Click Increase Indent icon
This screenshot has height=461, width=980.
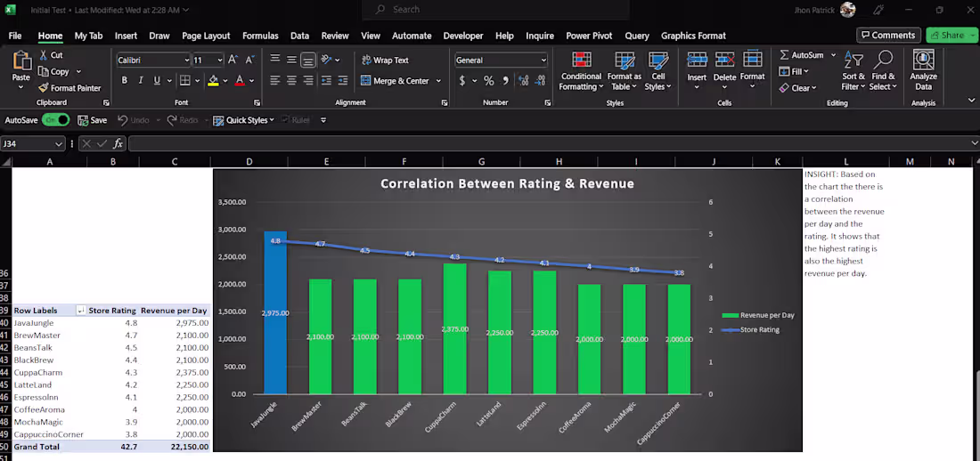click(342, 81)
